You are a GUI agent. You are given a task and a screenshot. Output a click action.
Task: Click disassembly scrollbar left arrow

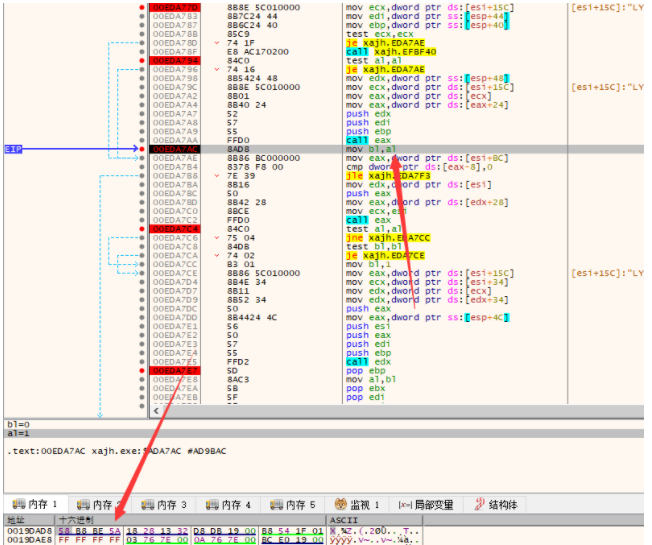[156, 411]
